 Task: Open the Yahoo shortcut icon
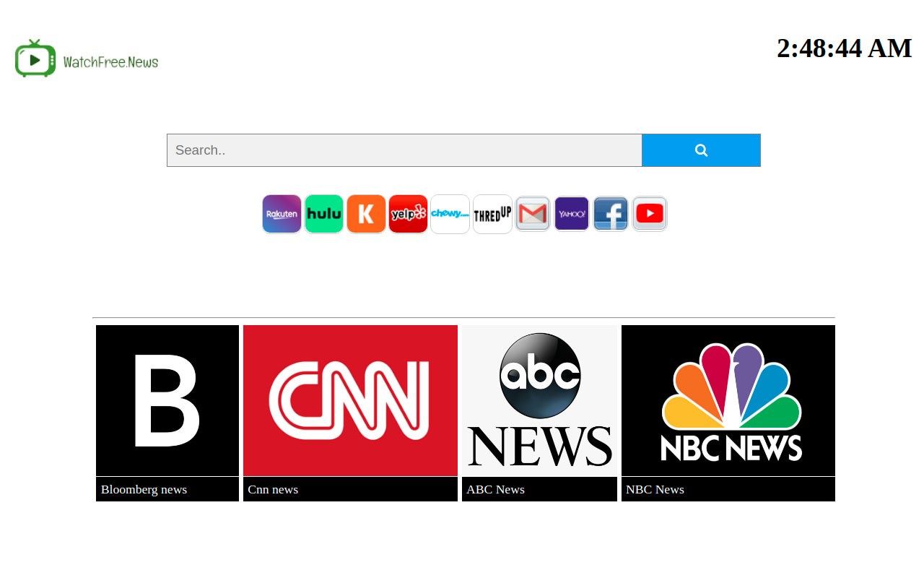pyautogui.click(x=572, y=214)
